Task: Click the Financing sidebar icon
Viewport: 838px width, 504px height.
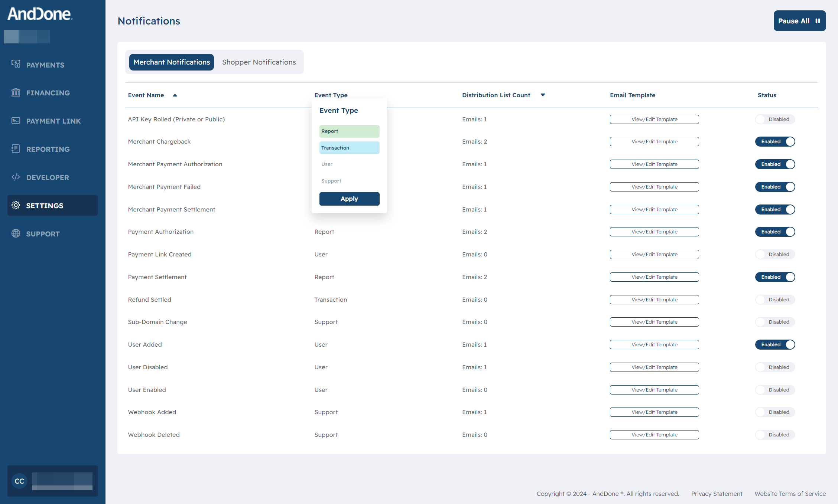Action: click(16, 92)
